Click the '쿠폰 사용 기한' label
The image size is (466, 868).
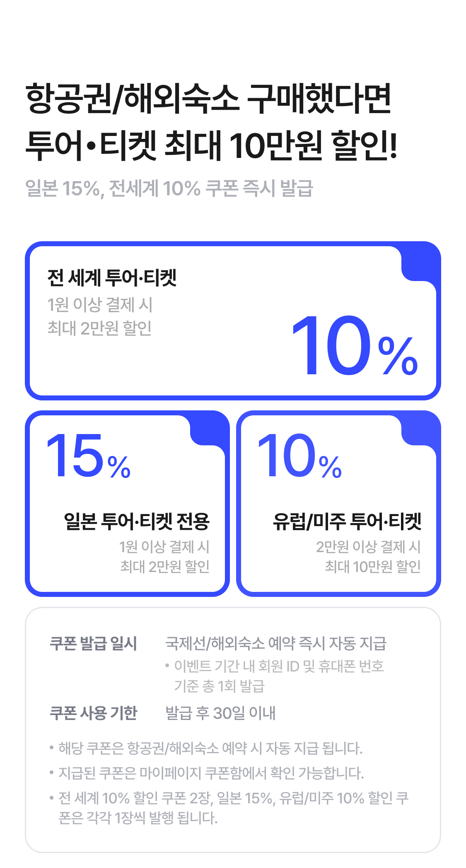pos(93,713)
